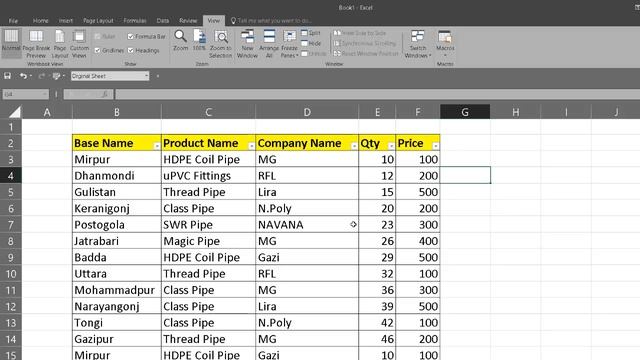Switch to the Insert tab
The image size is (640, 360).
pos(66,20)
